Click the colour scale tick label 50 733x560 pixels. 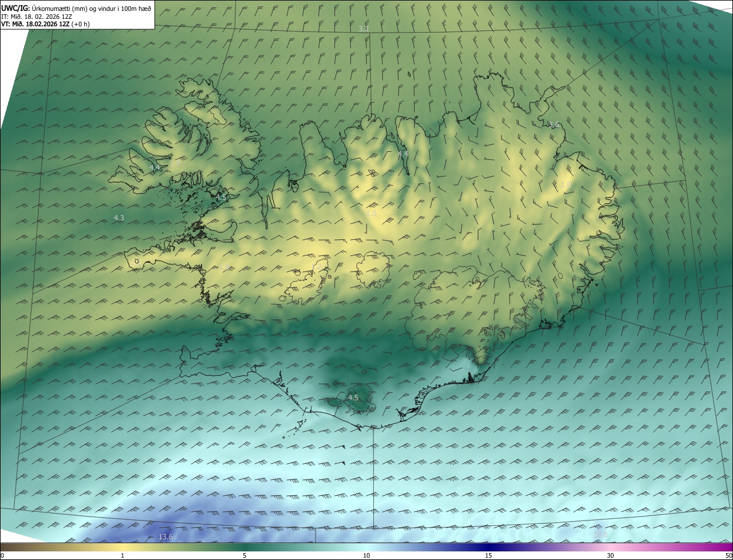click(x=728, y=555)
